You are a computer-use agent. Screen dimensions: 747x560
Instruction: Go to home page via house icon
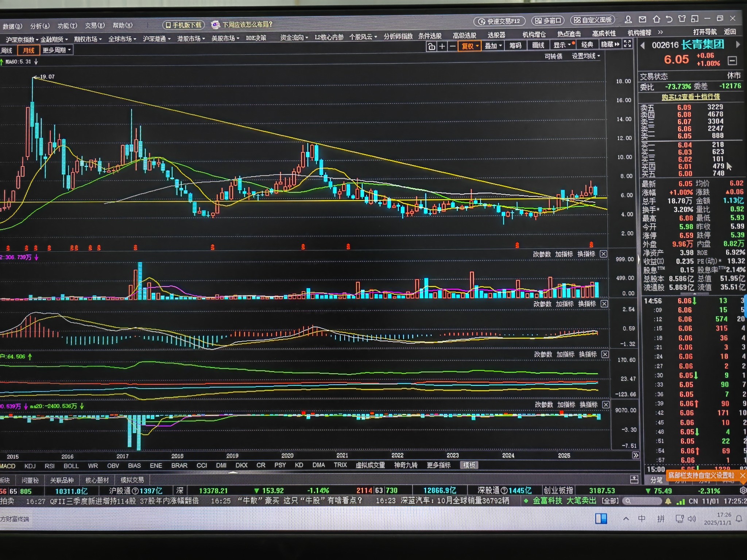pos(657,19)
